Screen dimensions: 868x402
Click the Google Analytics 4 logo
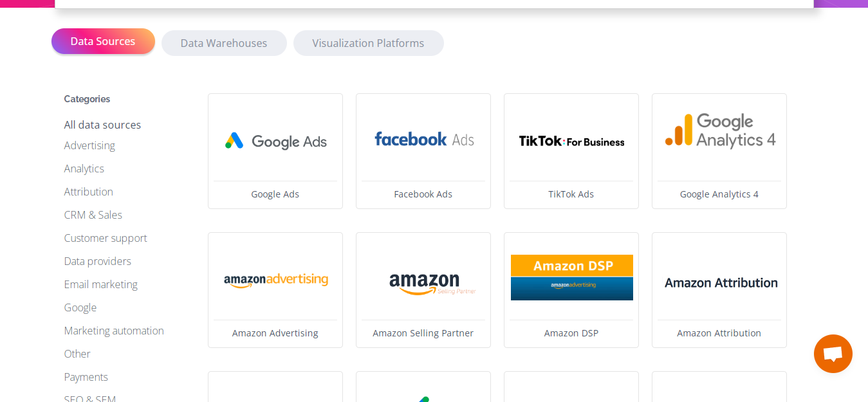(719, 131)
